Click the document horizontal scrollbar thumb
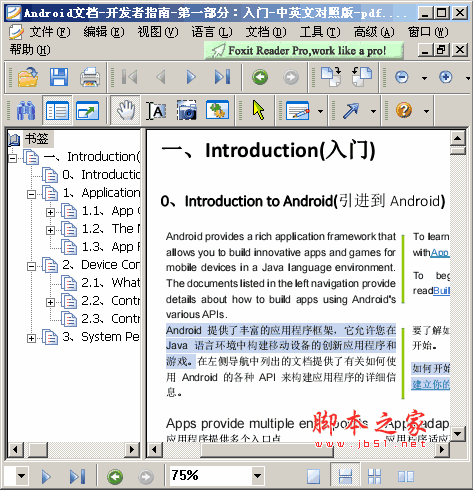473x490 pixels. click(267, 450)
